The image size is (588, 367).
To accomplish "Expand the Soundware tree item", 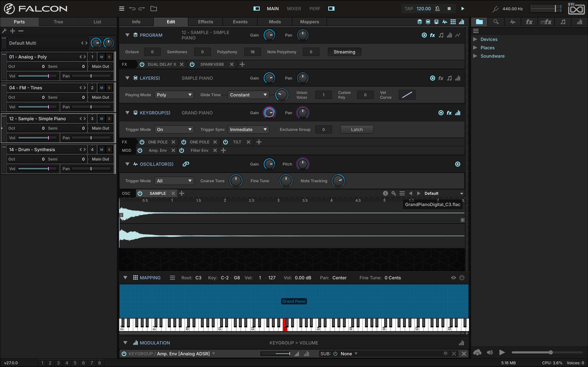I will 475,56.
